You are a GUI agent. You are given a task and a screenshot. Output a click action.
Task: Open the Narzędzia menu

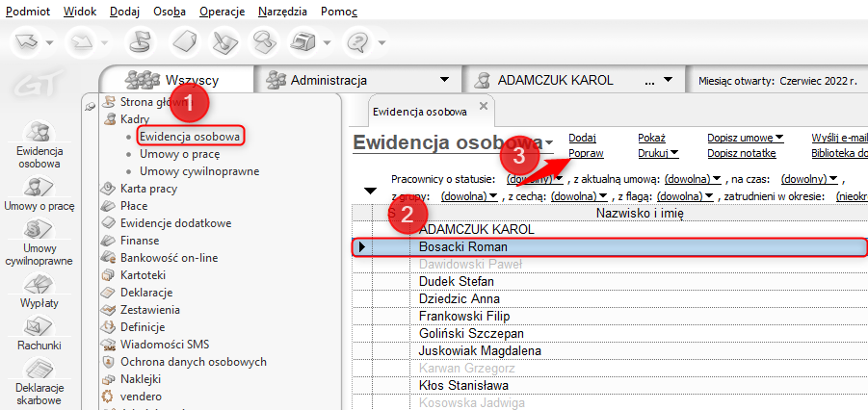point(283,12)
